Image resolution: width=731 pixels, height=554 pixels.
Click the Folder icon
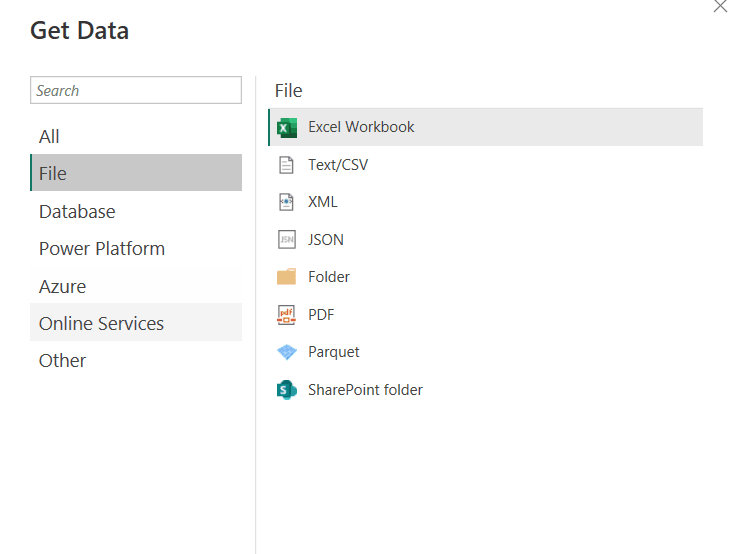click(x=286, y=277)
